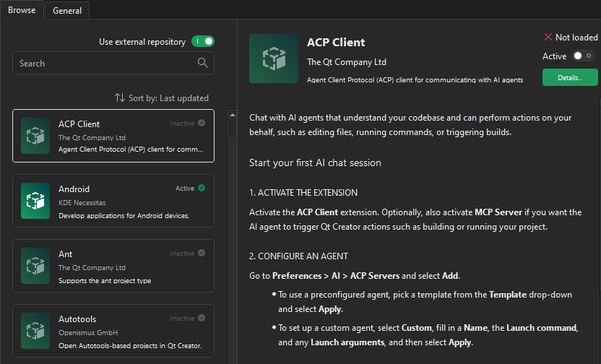Viewport: 601px width, 364px height.
Task: Click the Autotools extension icon
Action: [x=35, y=331]
